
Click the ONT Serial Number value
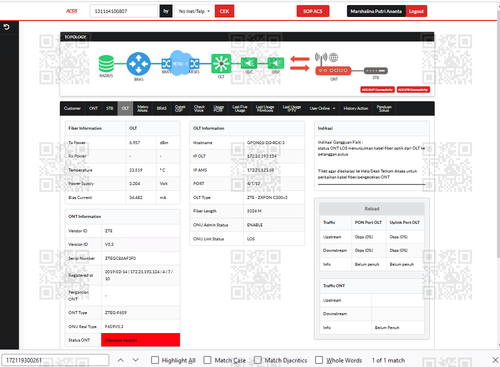click(x=120, y=258)
